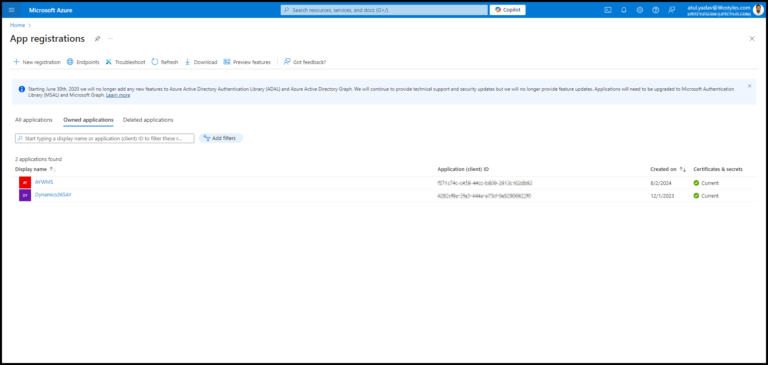Select the Owned applications tab
This screenshot has height=365, width=768.
[88, 120]
